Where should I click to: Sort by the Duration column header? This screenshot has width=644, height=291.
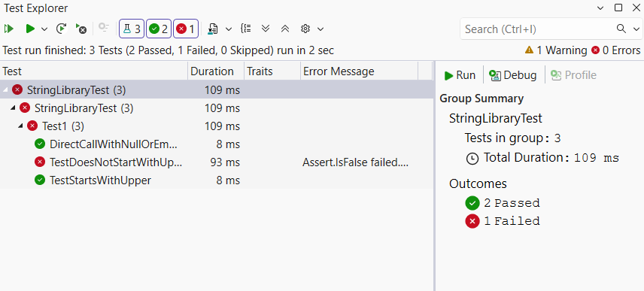217,71
